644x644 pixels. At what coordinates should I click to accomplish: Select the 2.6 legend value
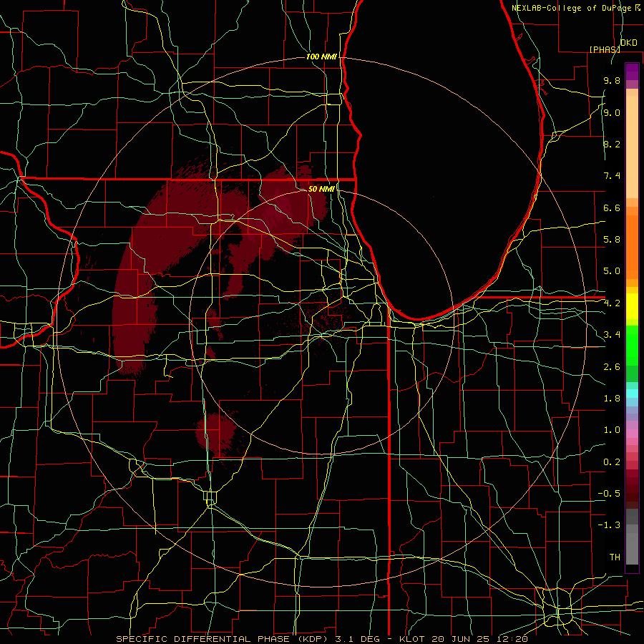[x=612, y=367]
